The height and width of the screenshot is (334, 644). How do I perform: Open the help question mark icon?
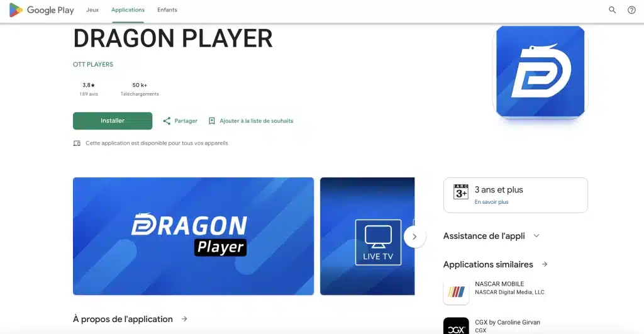(x=631, y=10)
